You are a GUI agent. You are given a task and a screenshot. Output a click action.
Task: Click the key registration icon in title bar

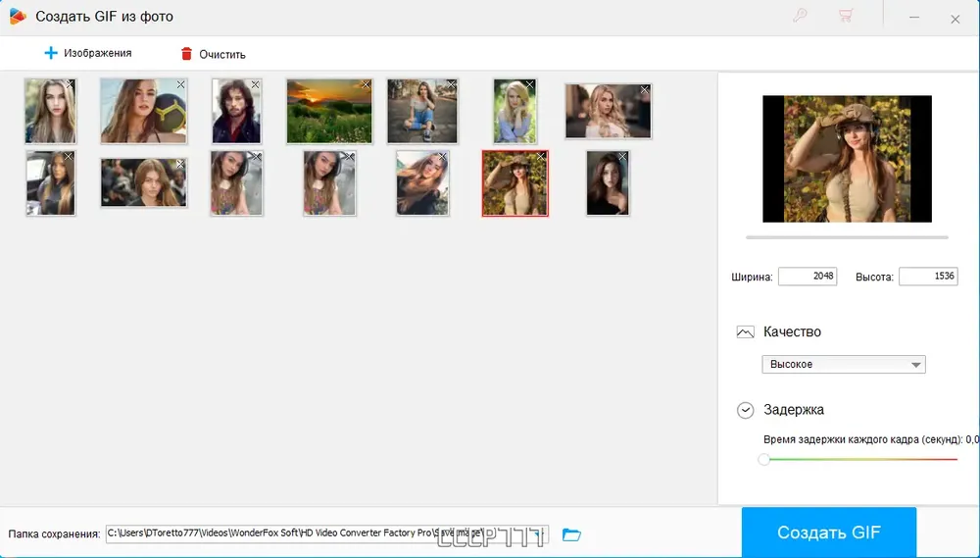coord(800,17)
